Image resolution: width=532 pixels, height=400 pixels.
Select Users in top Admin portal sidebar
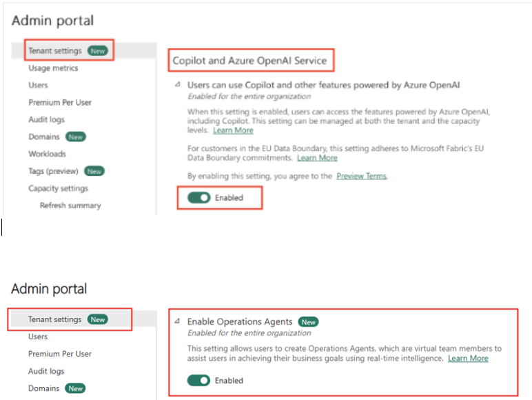click(x=38, y=86)
